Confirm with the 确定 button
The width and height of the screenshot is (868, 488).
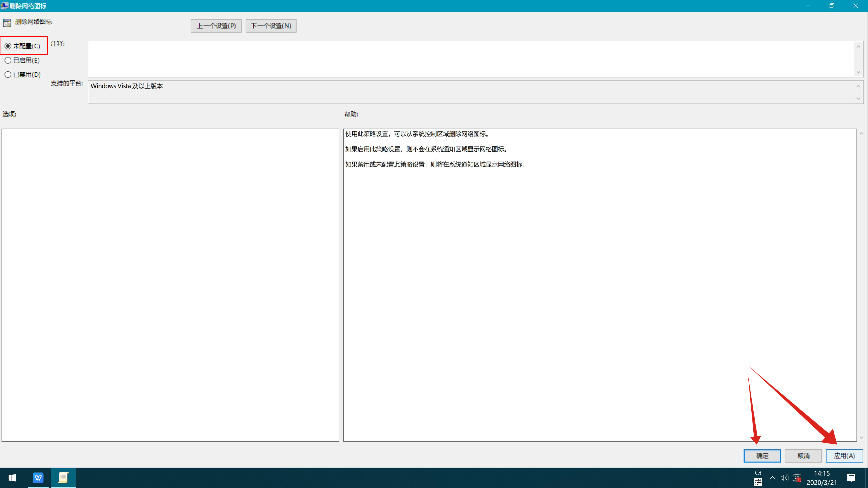pos(762,456)
